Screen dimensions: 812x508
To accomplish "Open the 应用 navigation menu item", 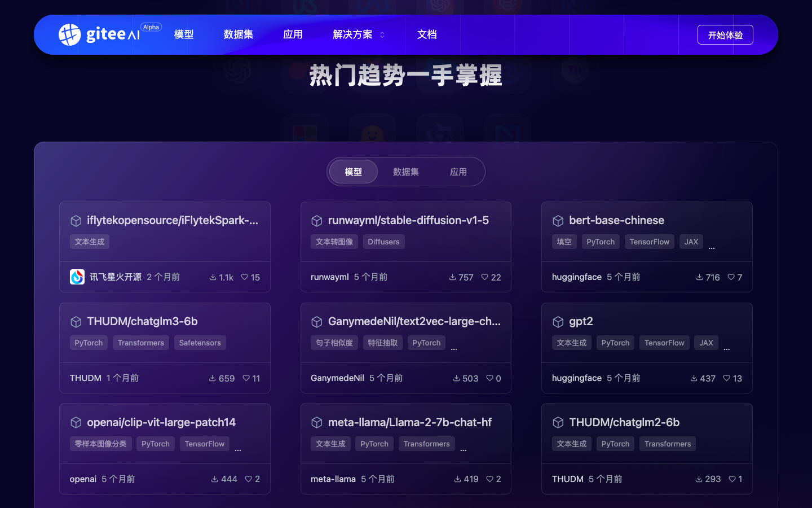I will point(293,34).
